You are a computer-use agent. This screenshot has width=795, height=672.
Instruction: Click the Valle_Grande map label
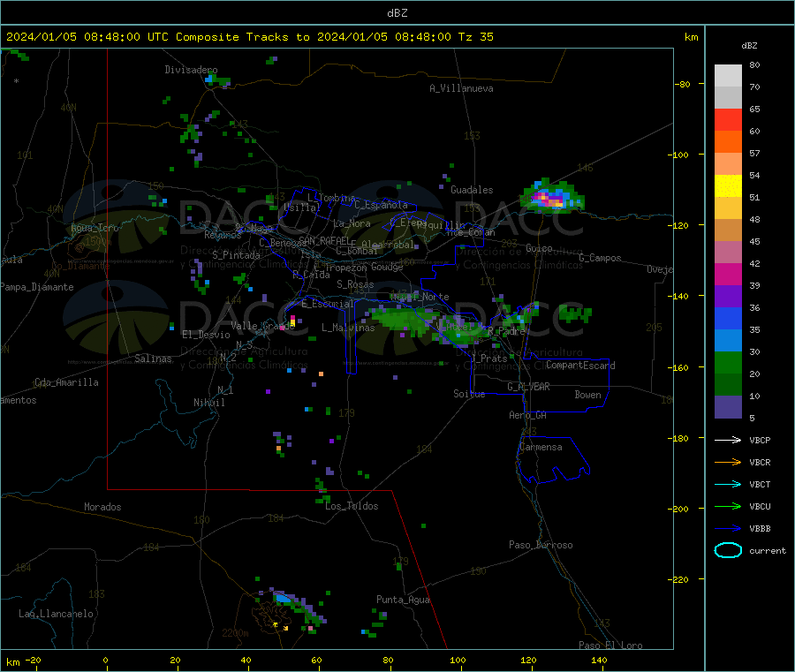(x=262, y=326)
